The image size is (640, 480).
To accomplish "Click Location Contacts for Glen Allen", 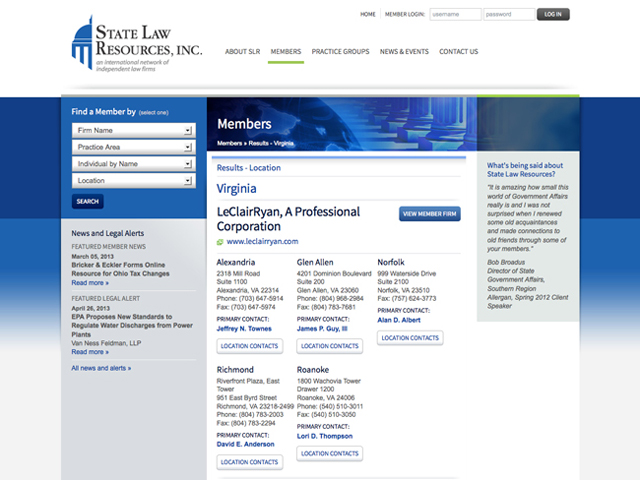I will (x=330, y=346).
